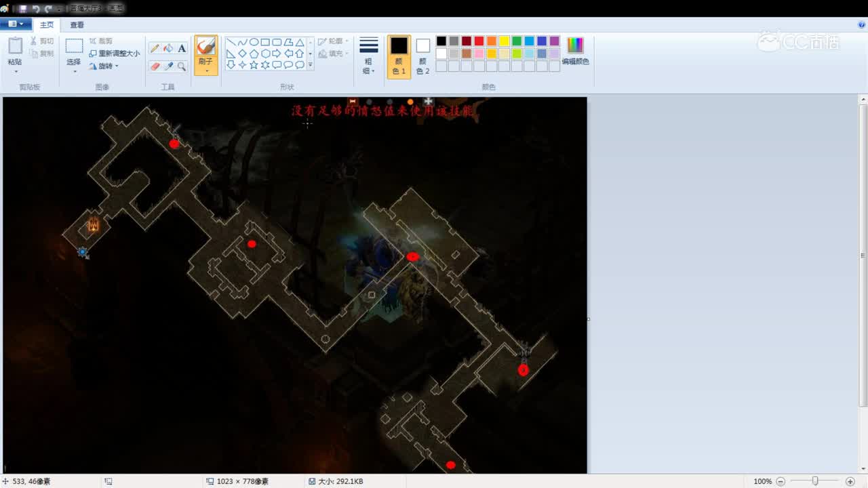
Task: Pick the pink color swatch
Action: click(x=479, y=54)
